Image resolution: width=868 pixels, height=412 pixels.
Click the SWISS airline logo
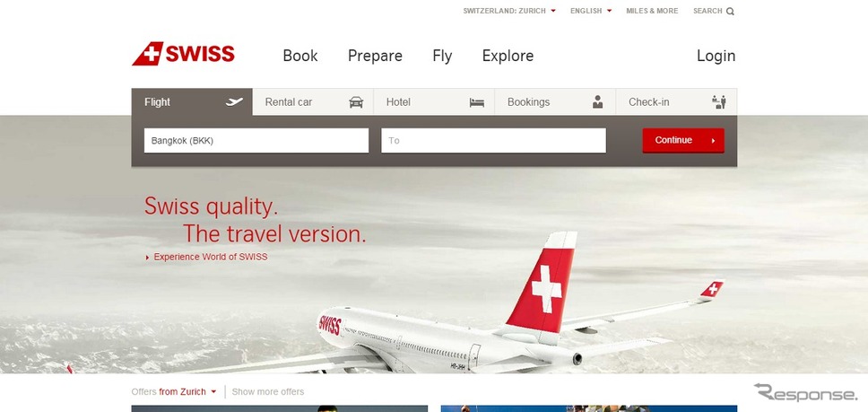click(183, 54)
